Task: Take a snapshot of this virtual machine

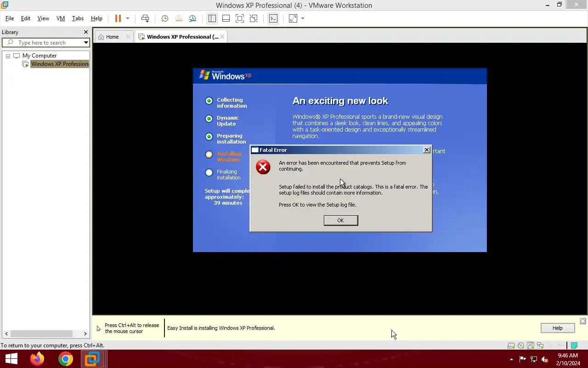Action: (x=164, y=18)
